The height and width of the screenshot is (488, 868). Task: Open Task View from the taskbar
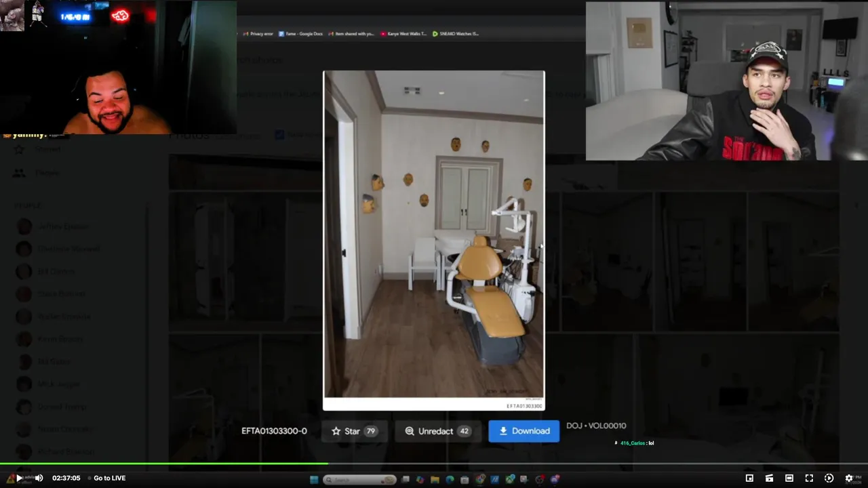(406, 480)
